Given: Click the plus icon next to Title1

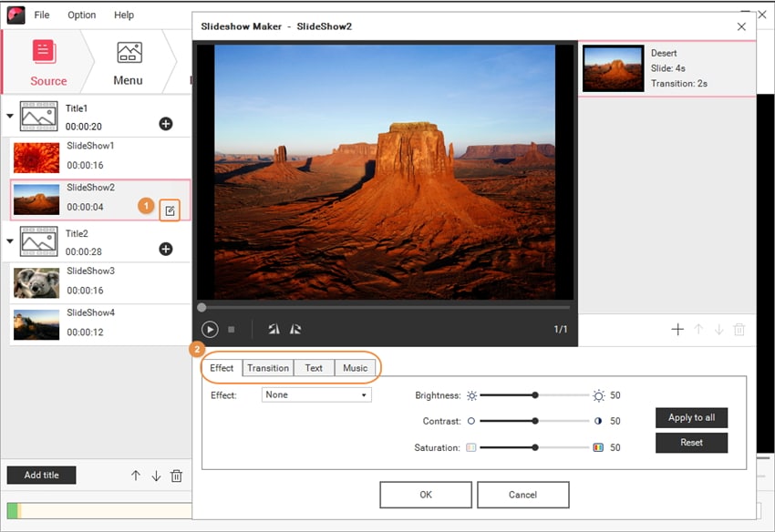Looking at the screenshot, I should pyautogui.click(x=166, y=123).
